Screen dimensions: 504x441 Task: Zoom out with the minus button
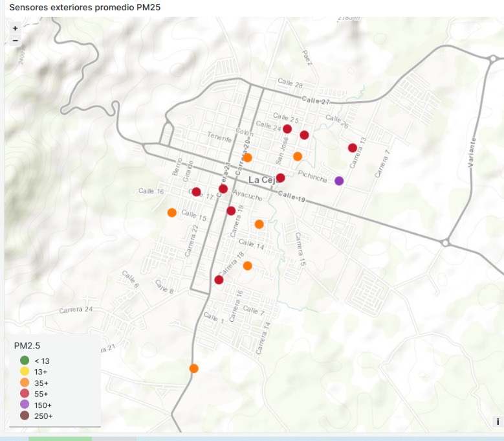coord(15,41)
